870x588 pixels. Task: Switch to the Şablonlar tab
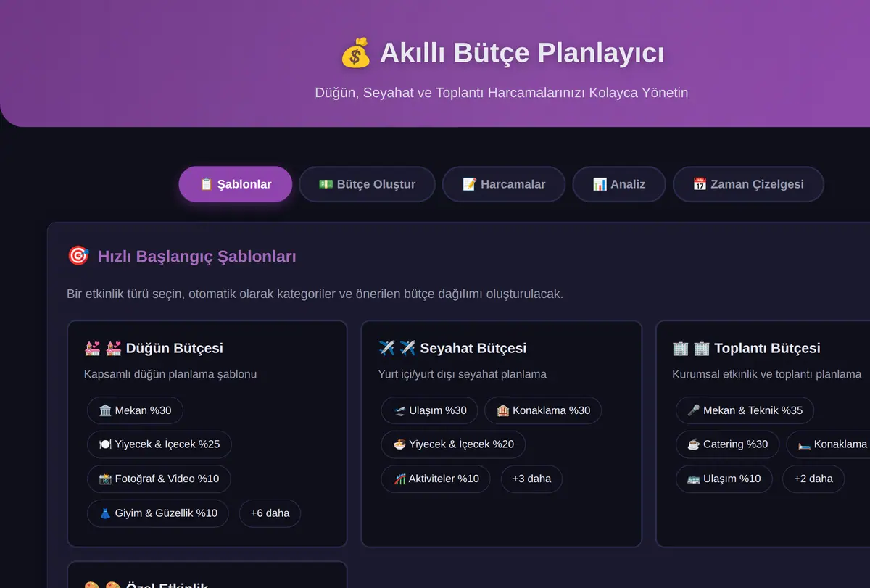(x=236, y=184)
